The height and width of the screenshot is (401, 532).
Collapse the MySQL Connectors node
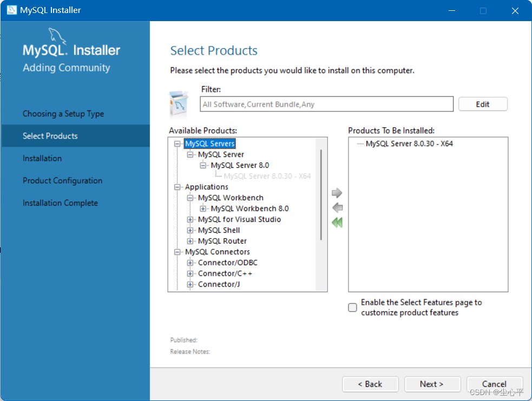tap(177, 252)
